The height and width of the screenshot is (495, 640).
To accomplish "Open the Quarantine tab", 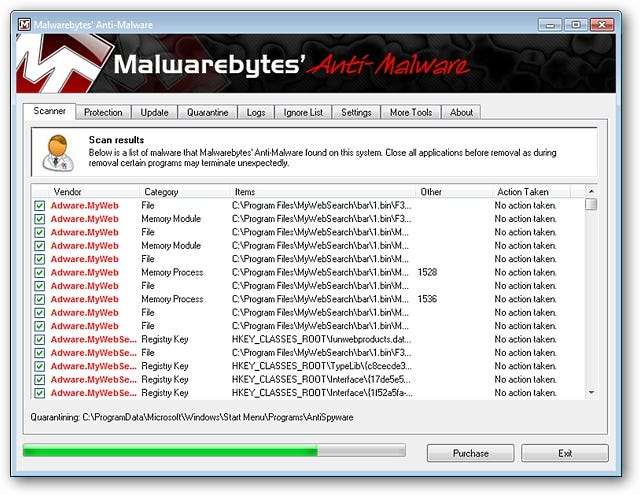I will coord(207,112).
